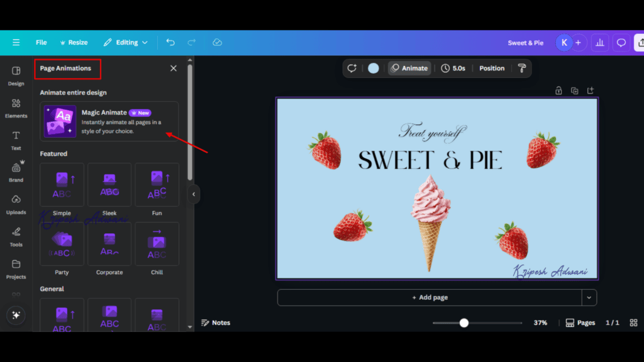644x362 pixels.
Task: Open the Elements panel
Action: click(16, 107)
